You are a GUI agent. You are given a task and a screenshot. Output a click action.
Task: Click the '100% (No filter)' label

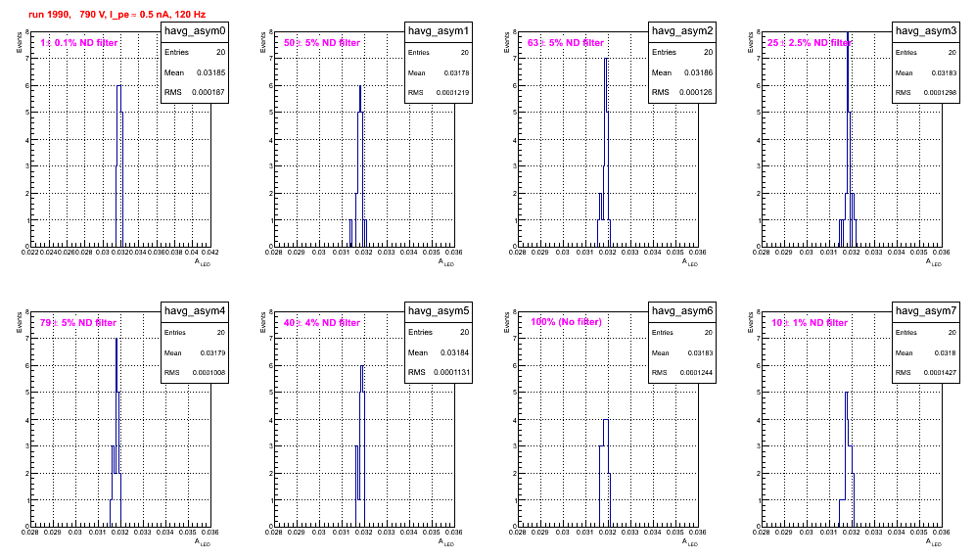[566, 322]
